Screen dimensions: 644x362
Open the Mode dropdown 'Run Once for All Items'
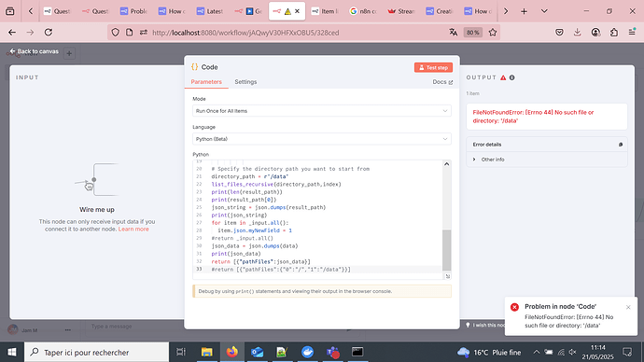click(322, 111)
